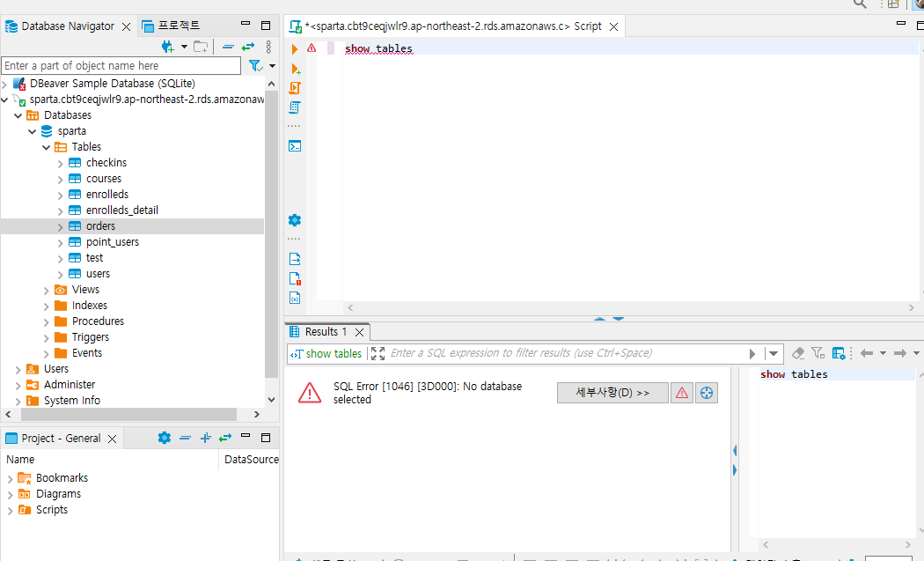
Task: Open the editor settings gear icon
Action: pyautogui.click(x=295, y=220)
